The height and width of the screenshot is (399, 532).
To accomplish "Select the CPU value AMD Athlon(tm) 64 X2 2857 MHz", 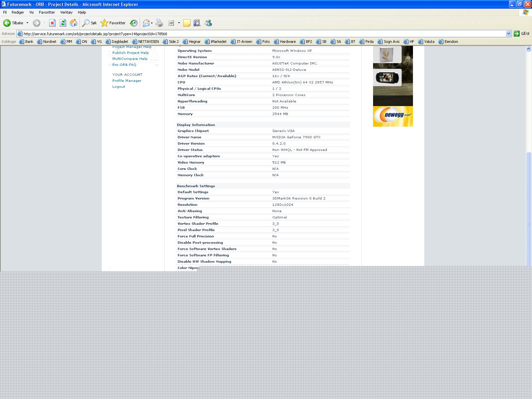I will [x=302, y=82].
